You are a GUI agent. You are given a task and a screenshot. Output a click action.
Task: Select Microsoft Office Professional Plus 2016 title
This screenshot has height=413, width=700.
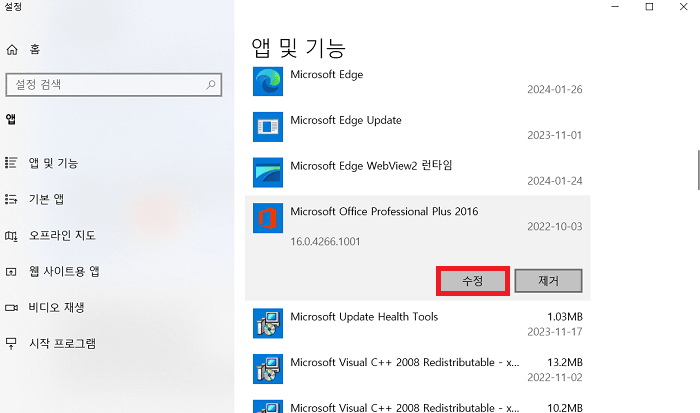point(384,211)
